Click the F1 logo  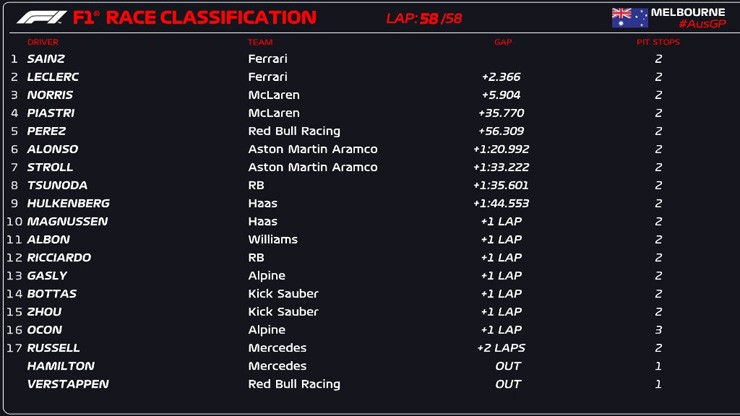37,17
